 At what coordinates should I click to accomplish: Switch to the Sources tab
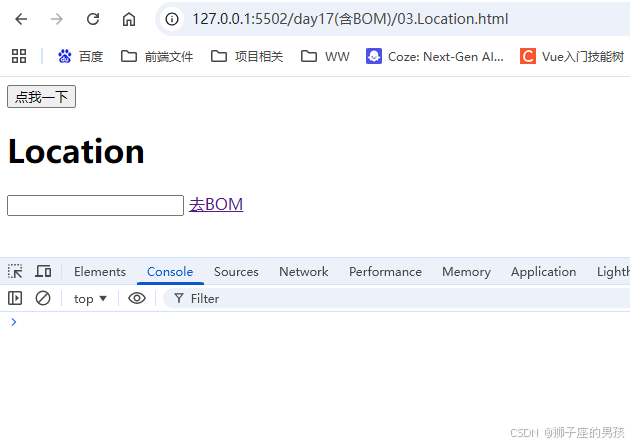(236, 272)
